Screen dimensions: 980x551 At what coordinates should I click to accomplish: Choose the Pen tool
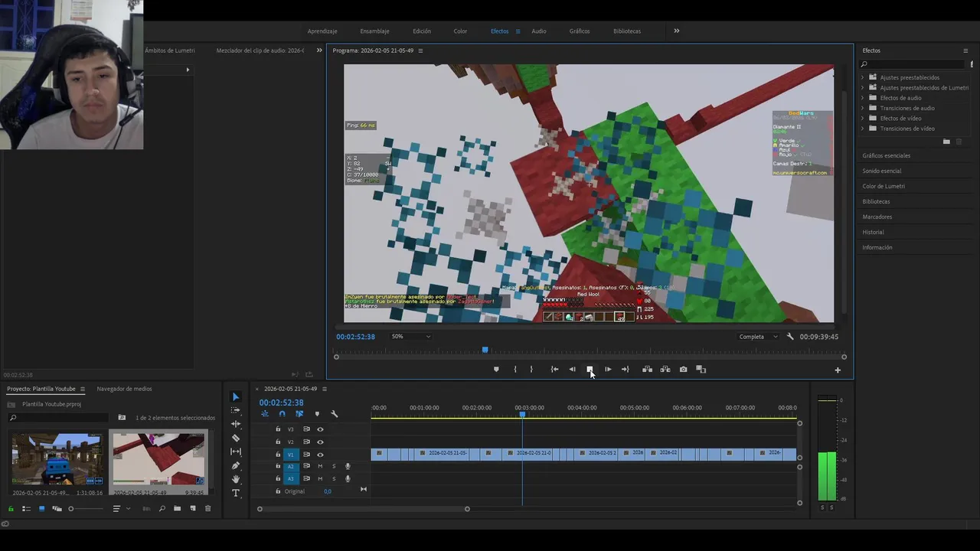(236, 465)
